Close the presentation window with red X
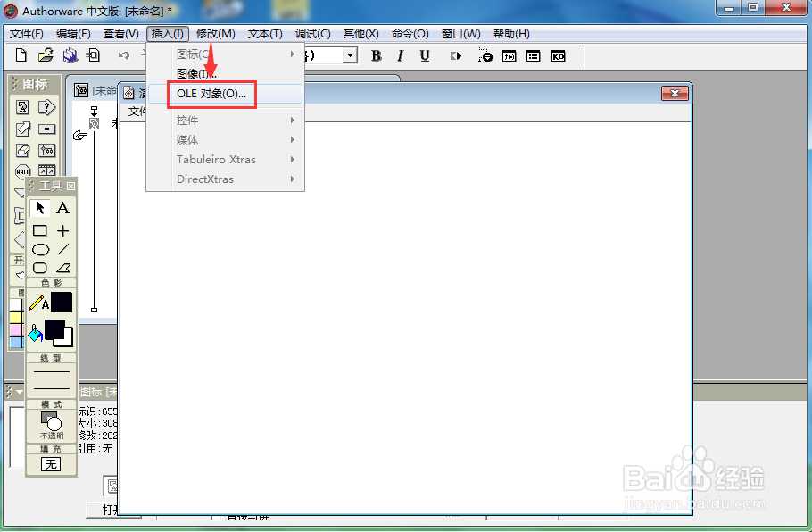The width and height of the screenshot is (812, 532). pos(675,93)
